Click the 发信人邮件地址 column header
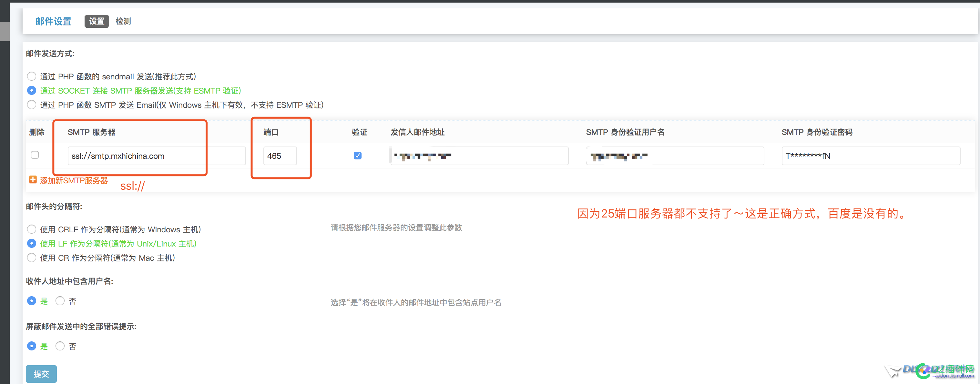Image resolution: width=980 pixels, height=384 pixels. (417, 132)
